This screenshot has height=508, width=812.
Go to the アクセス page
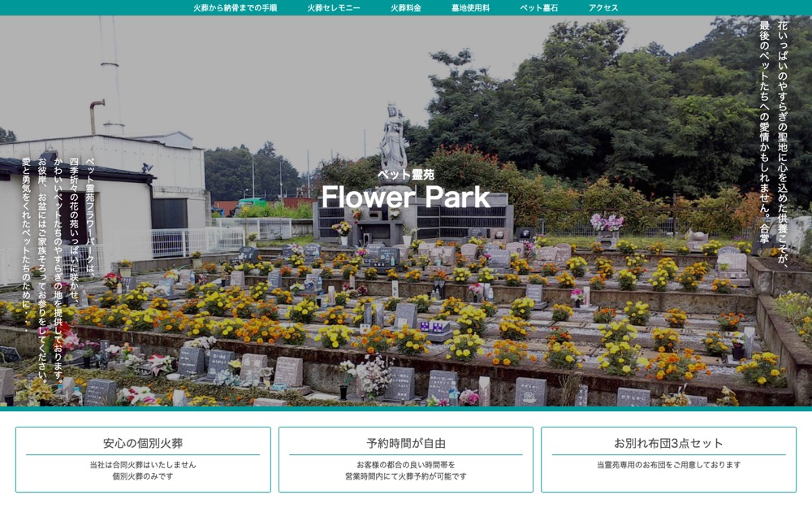[603, 8]
